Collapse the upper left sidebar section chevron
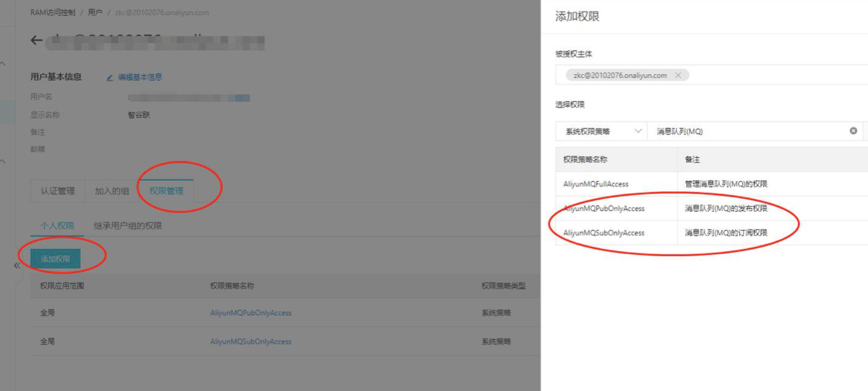This screenshot has height=391, width=868. [x=4, y=64]
